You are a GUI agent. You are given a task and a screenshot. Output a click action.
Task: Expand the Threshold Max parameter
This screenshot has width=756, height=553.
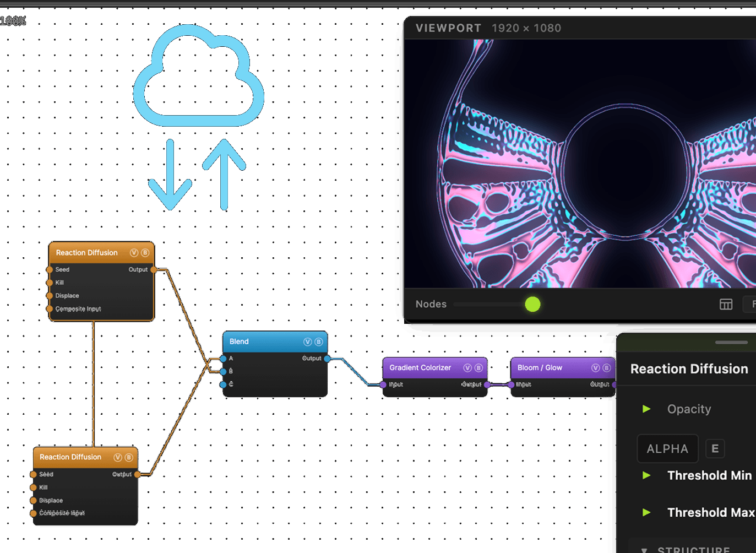[x=646, y=512]
